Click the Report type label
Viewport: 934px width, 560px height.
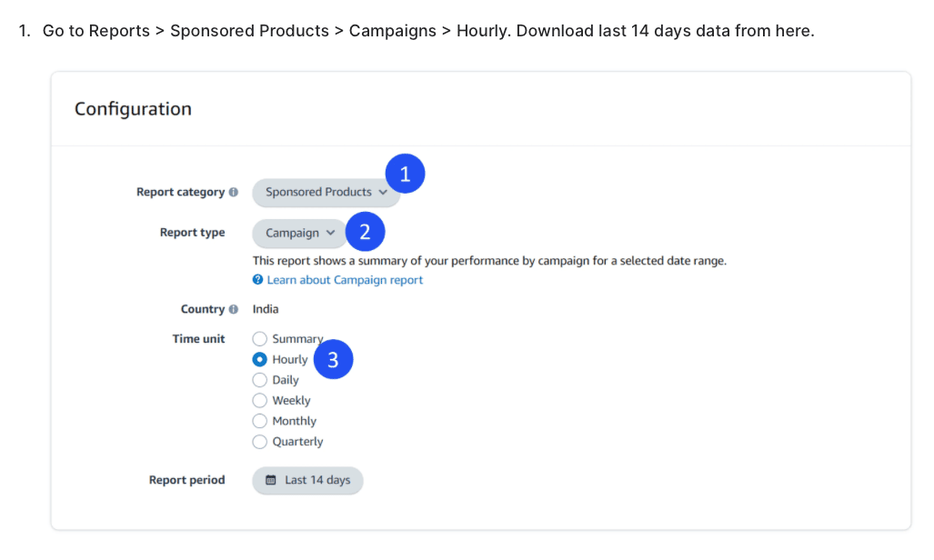[193, 233]
